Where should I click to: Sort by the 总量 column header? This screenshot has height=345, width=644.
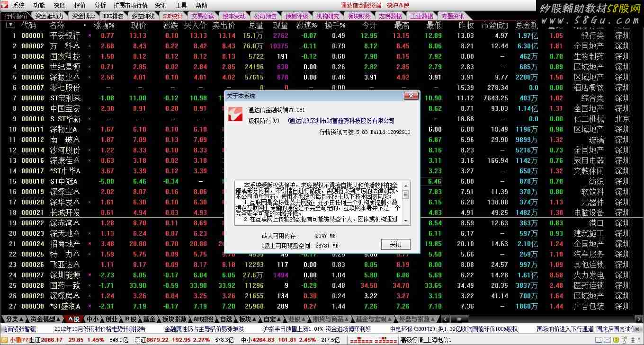[256, 25]
